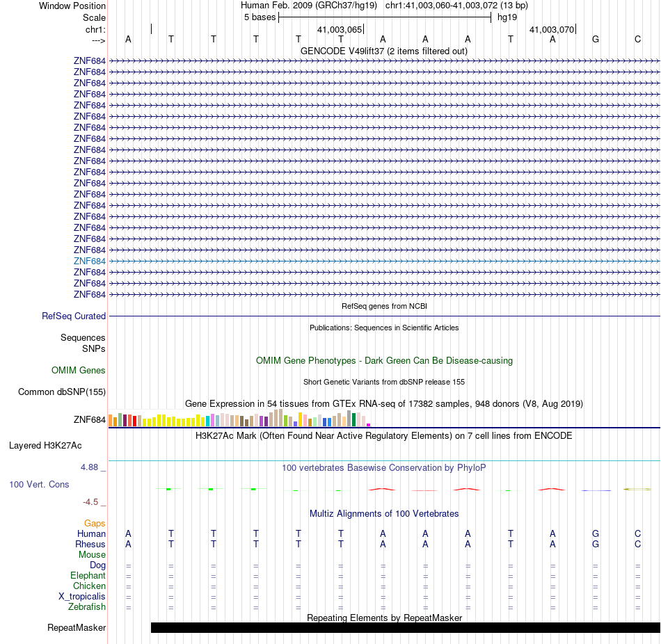Open Repeating Elements by RepeatMasker title
This screenshot has width=661, height=644.
tap(384, 618)
